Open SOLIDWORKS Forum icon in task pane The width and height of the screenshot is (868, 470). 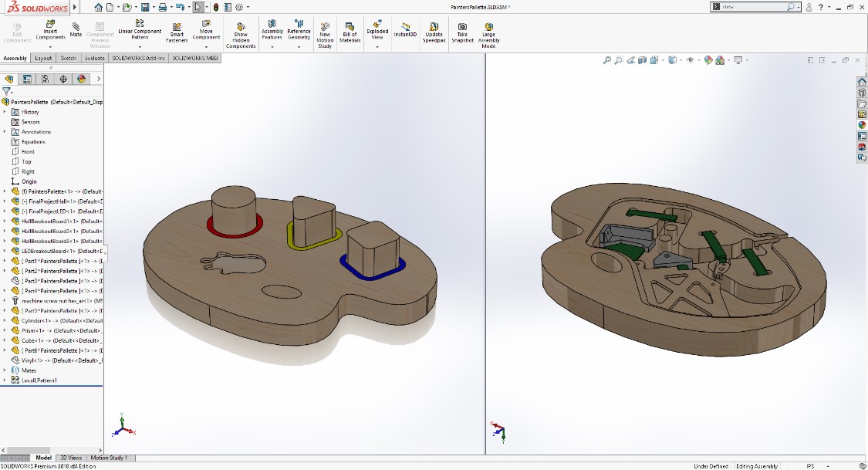tap(862, 157)
